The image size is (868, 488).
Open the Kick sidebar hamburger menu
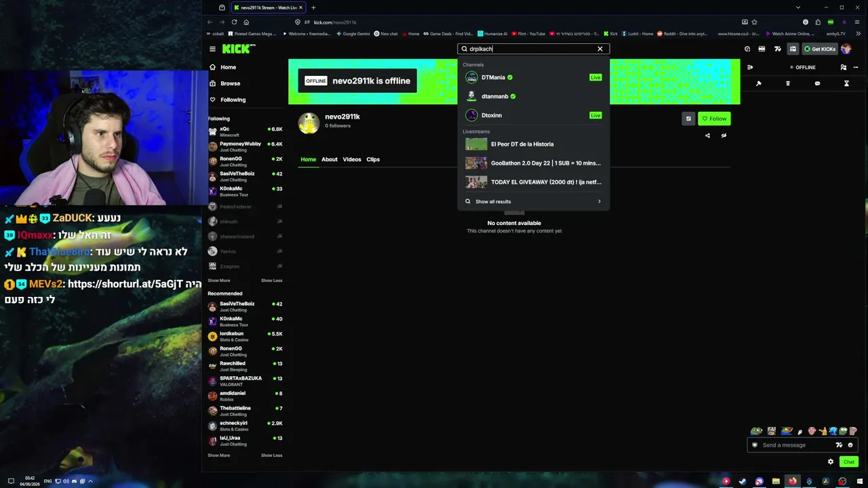212,49
